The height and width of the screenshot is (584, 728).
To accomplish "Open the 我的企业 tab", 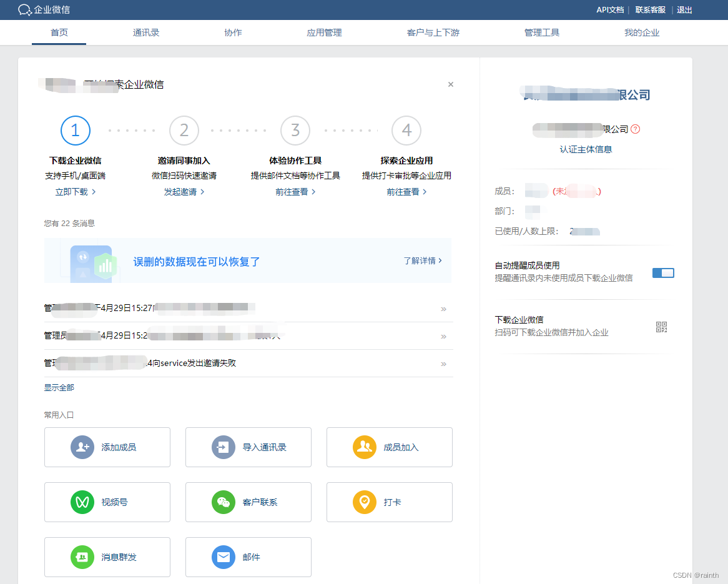I will point(642,32).
